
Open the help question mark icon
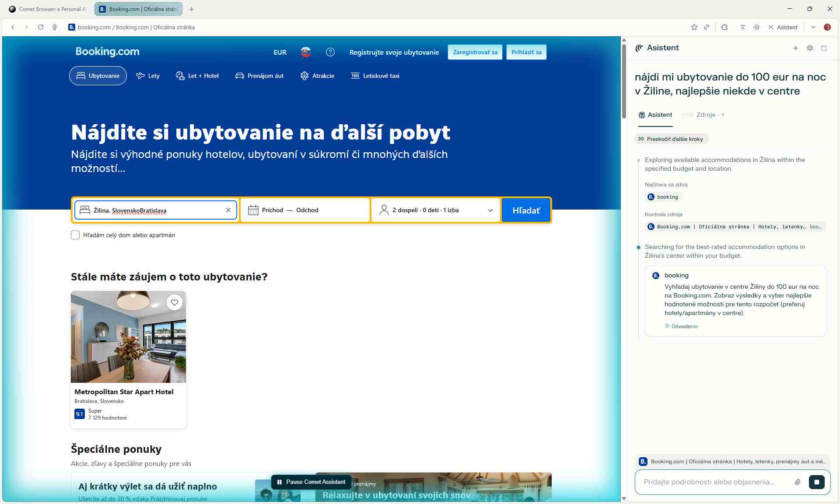click(x=330, y=52)
